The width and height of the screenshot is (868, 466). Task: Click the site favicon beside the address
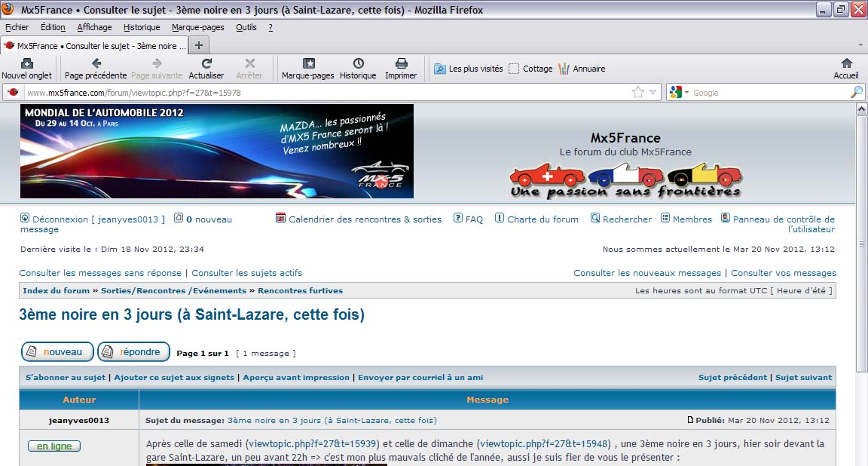14,93
